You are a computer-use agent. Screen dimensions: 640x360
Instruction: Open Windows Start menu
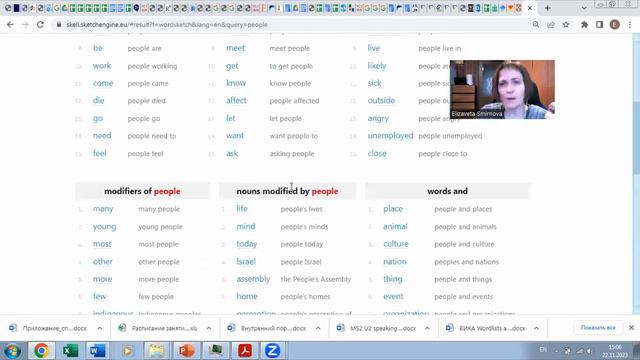(12, 351)
